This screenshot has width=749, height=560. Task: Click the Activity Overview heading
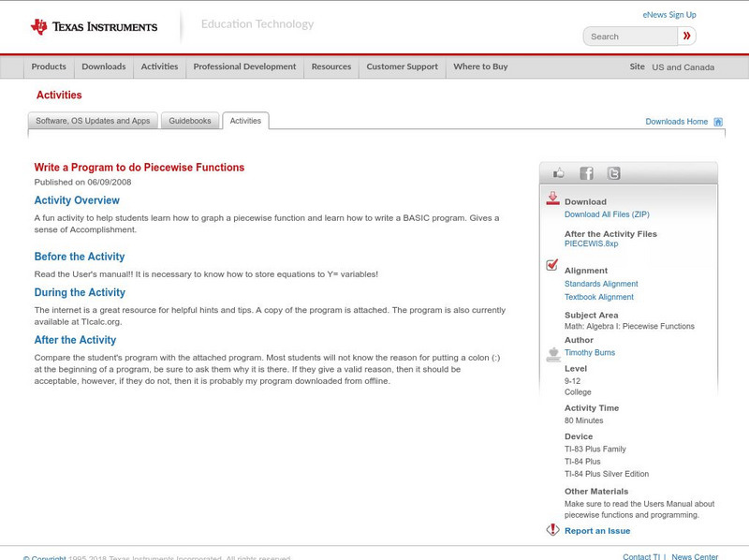(77, 200)
